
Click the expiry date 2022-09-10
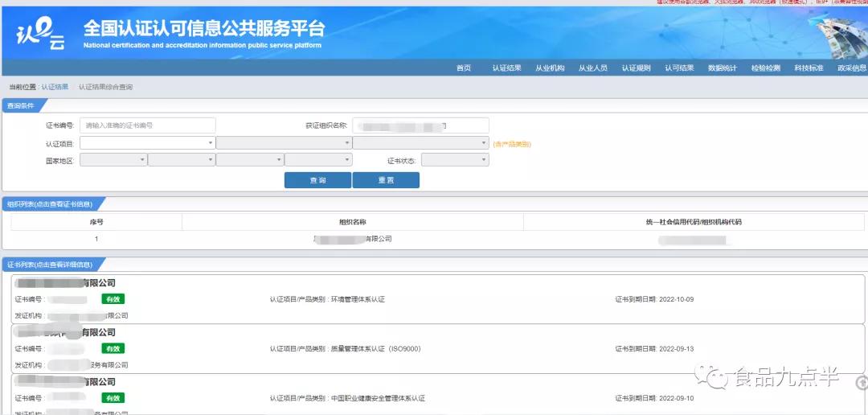coord(676,398)
